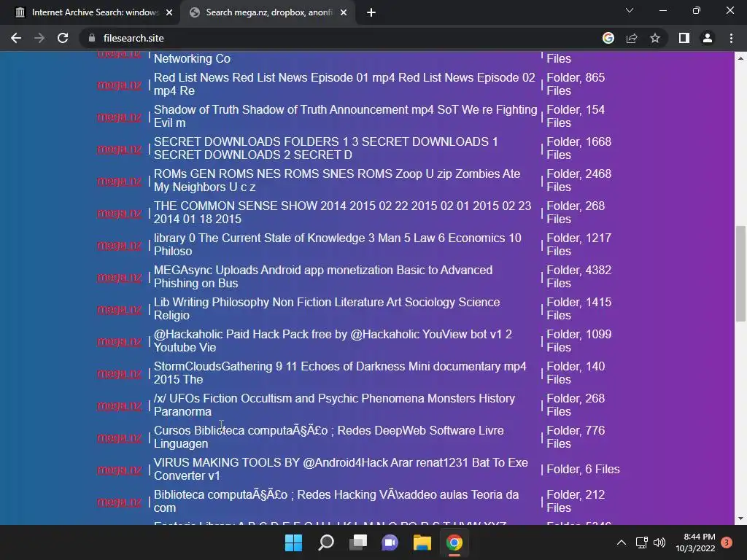The image size is (747, 560).
Task: Open the clock showing 8:44 PM
Action: (695, 542)
